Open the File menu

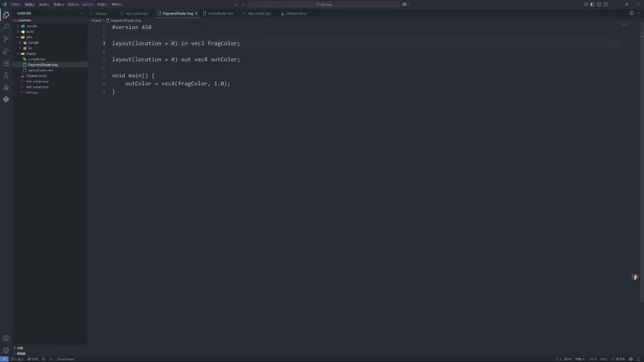(16, 5)
